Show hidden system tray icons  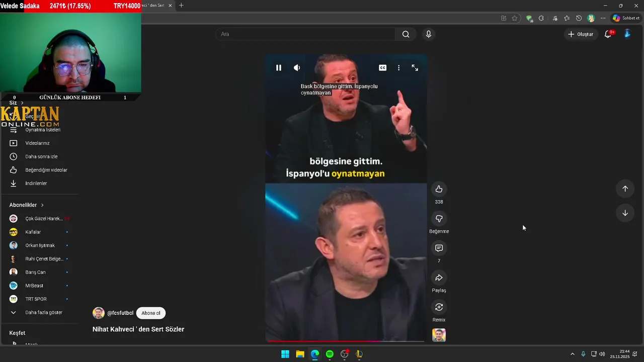point(572,354)
